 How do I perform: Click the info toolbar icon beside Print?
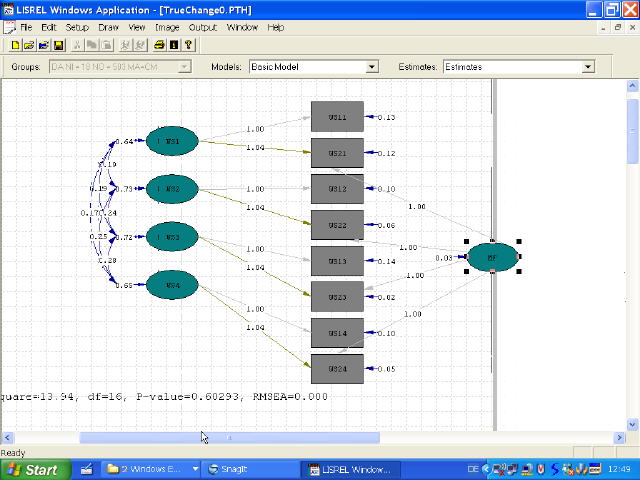click(174, 45)
